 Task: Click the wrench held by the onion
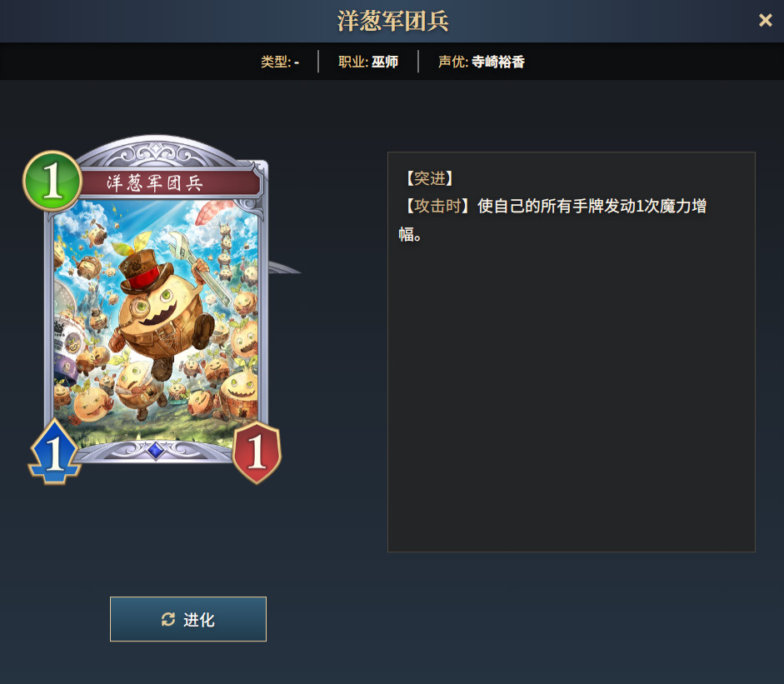pos(198,266)
